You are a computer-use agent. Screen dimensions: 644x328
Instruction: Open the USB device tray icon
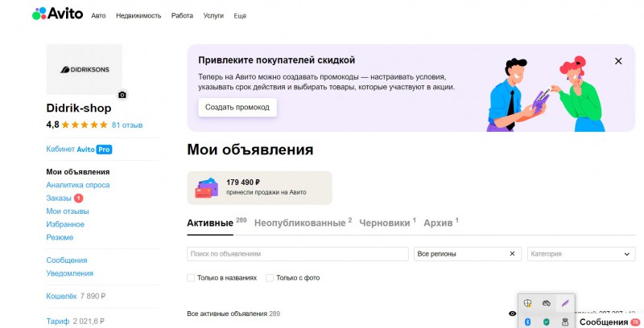565,322
